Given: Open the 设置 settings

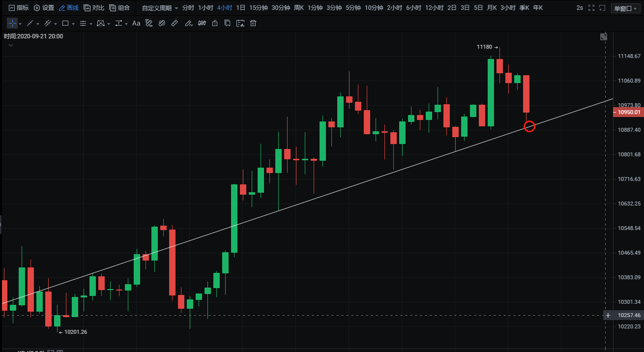Looking at the screenshot, I should (x=44, y=8).
